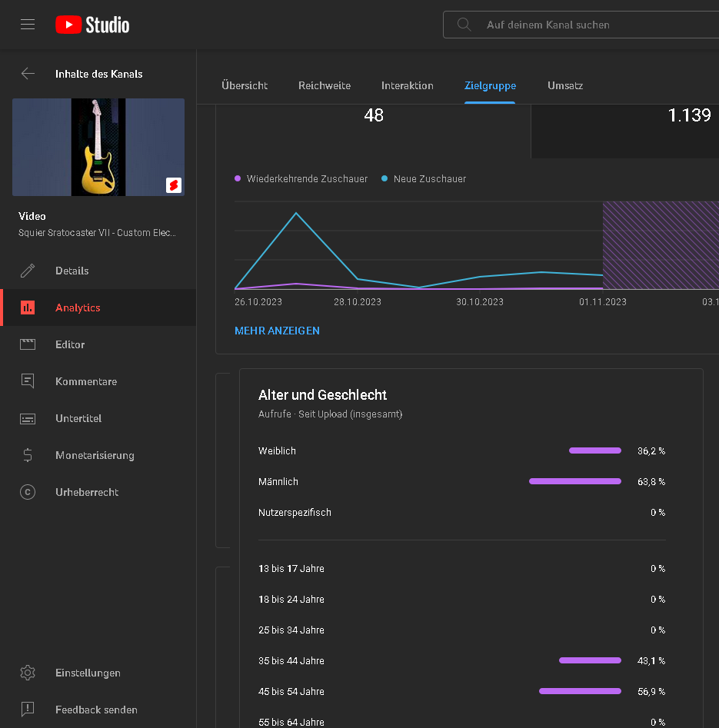This screenshot has width=719, height=728.
Task: Click the Männlich percentage bar
Action: (x=575, y=481)
